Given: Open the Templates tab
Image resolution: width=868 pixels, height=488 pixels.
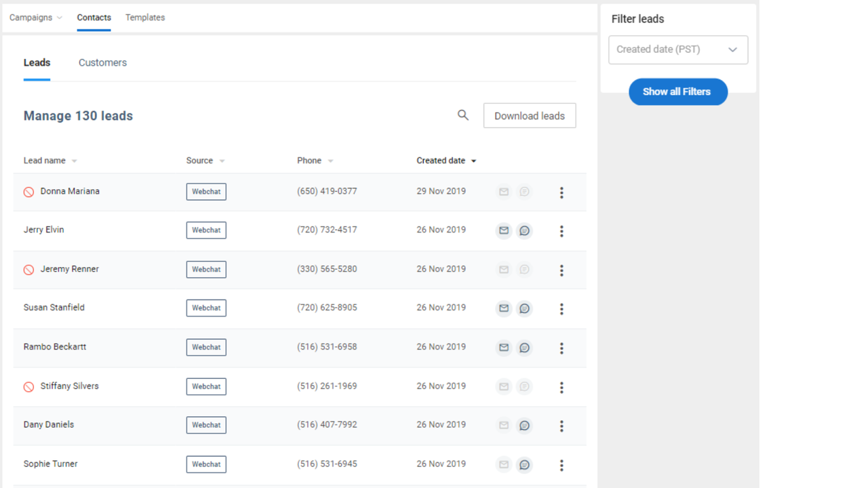Looking at the screenshot, I should pos(145,18).
